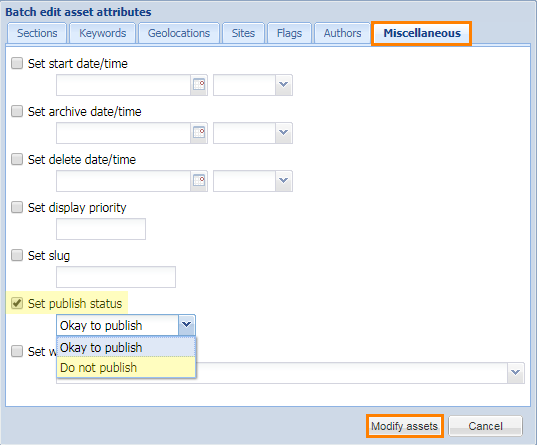
Task: Expand delete time dropdown arrow
Action: 284,181
